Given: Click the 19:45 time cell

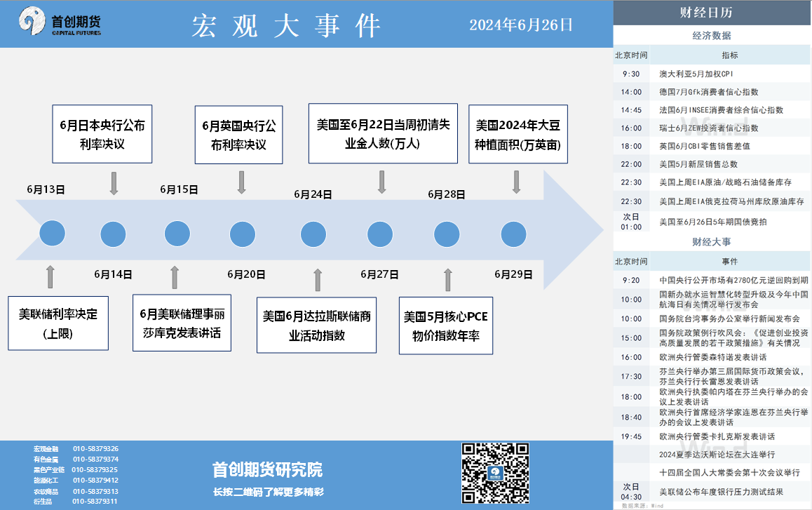Looking at the screenshot, I should point(631,437).
